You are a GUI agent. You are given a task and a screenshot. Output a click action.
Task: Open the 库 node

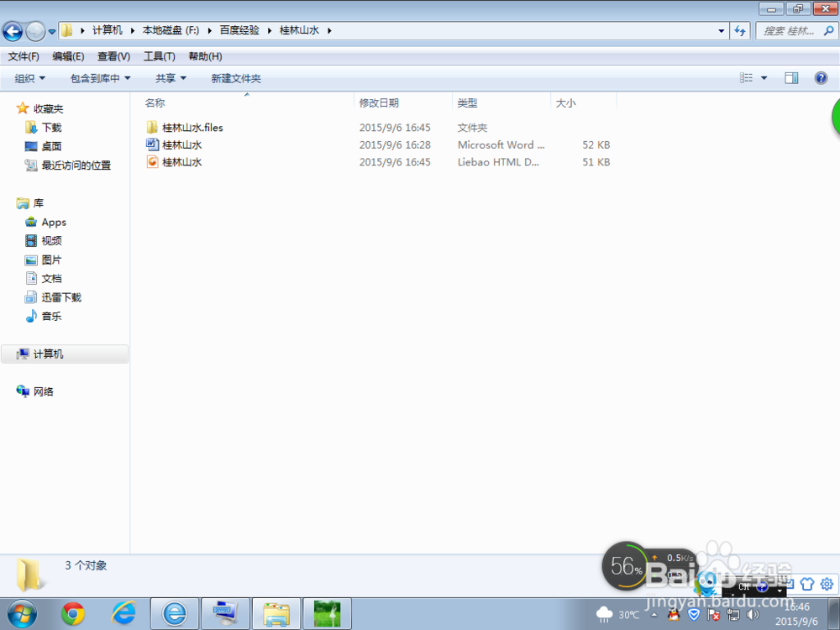click(39, 203)
